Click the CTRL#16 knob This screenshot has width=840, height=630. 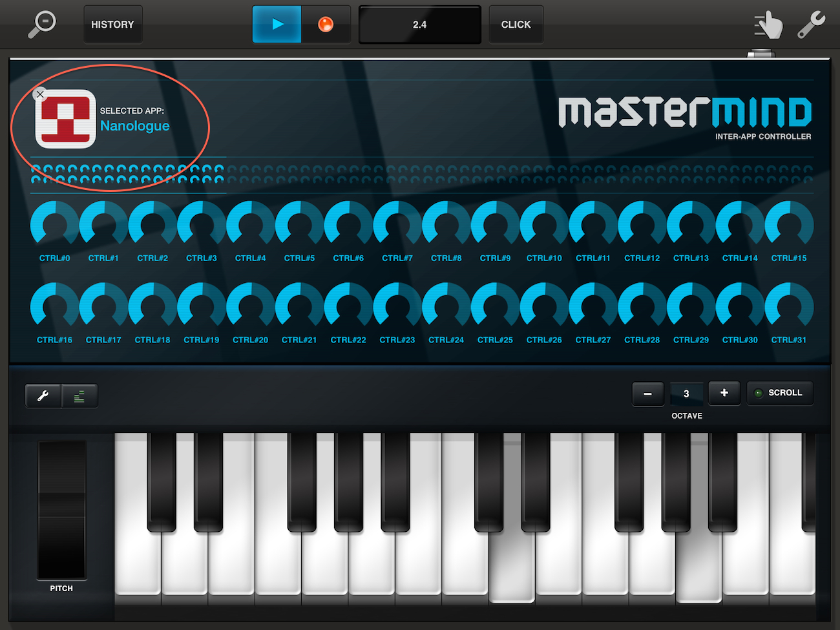pyautogui.click(x=54, y=306)
